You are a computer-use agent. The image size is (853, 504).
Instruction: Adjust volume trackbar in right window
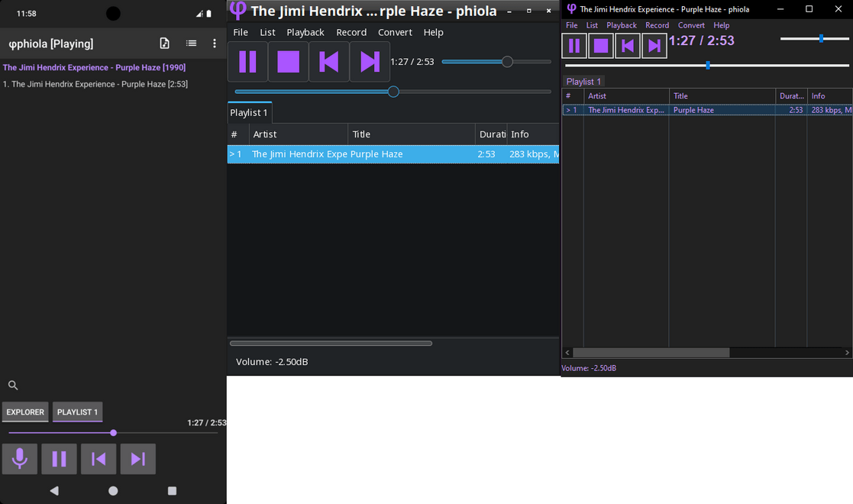[814, 39]
